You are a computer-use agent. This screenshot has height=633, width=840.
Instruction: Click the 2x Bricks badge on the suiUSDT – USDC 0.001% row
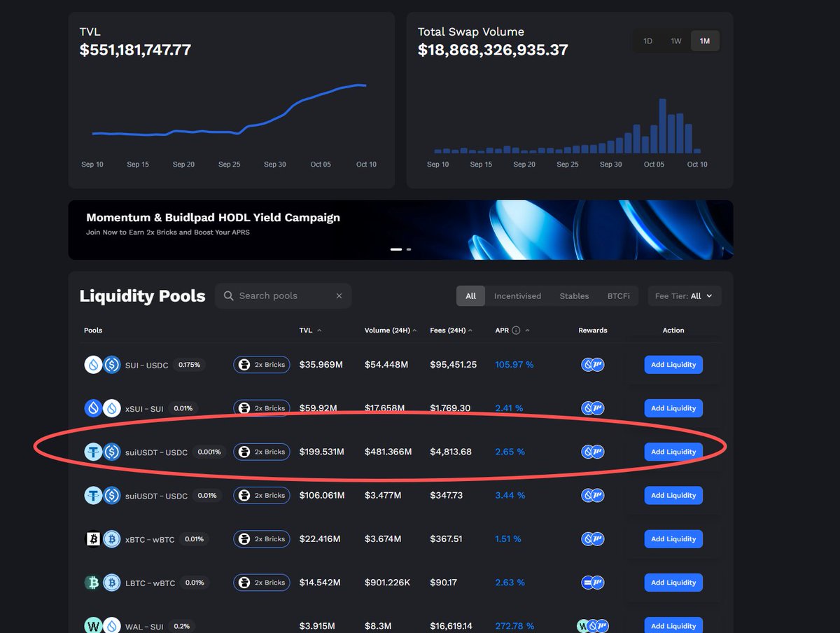[x=262, y=452]
